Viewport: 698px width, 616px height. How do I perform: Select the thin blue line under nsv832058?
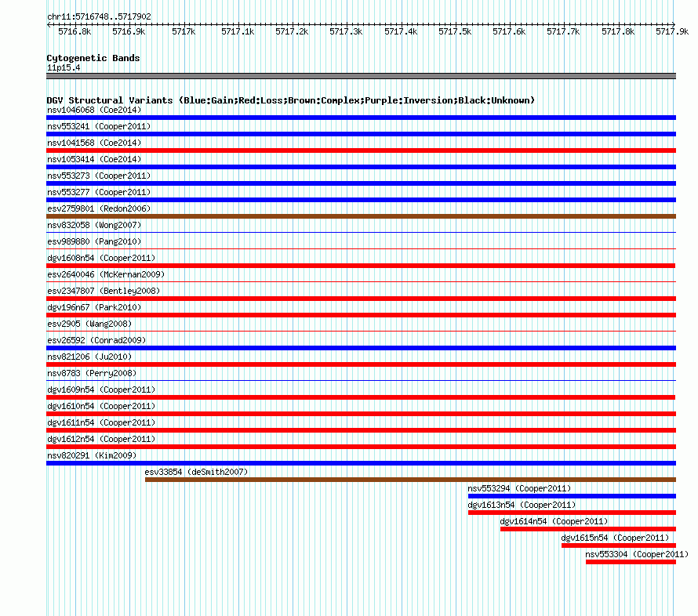coord(361,232)
